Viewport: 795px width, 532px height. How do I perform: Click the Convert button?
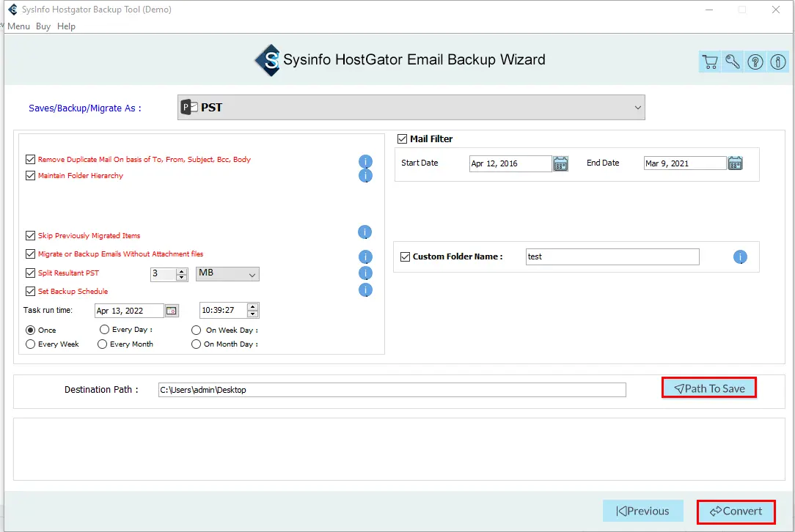[x=736, y=511]
